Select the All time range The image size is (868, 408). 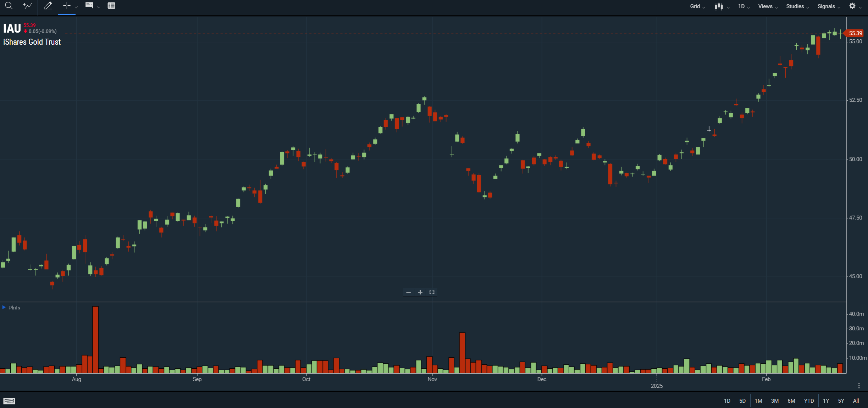click(x=856, y=401)
